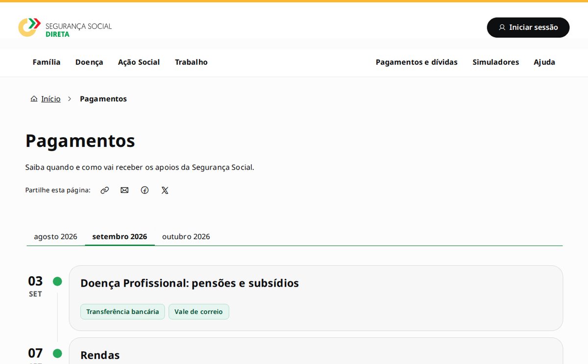Click the Segurança Social Direta logo
This screenshot has height=364, width=588.
pos(65,27)
